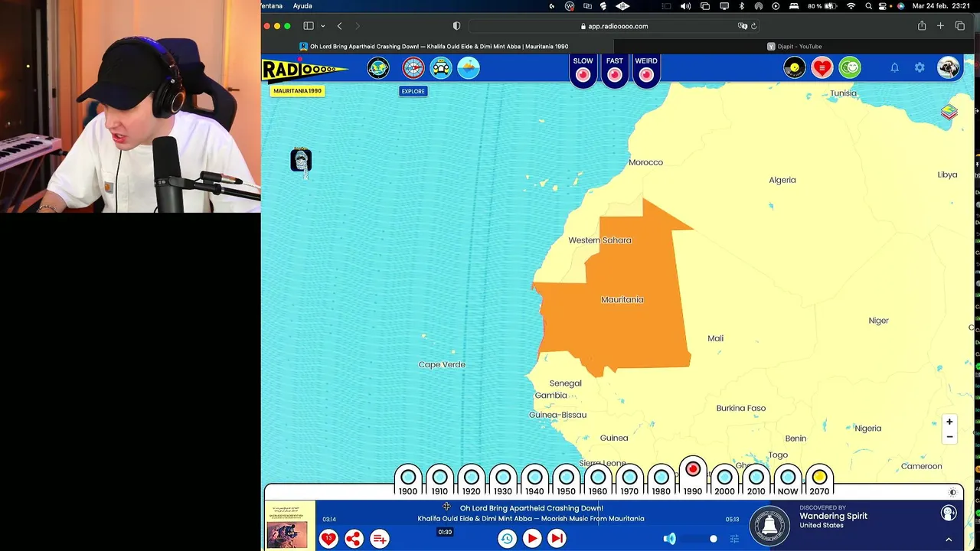Viewport: 980px width, 551px height.
Task: Click the Safari address bar
Action: coord(614,26)
